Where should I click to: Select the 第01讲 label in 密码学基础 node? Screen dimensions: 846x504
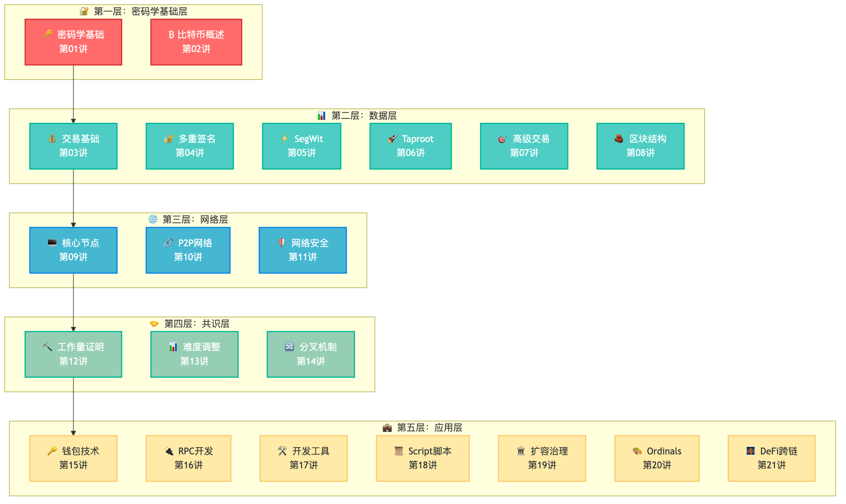coord(73,49)
